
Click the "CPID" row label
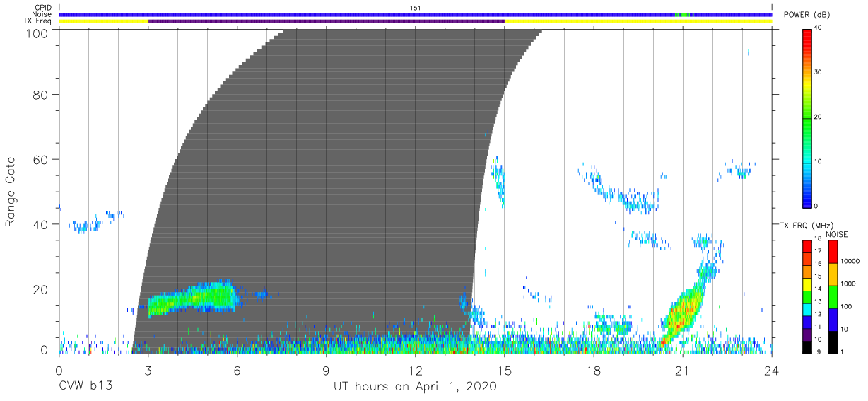[x=42, y=7]
